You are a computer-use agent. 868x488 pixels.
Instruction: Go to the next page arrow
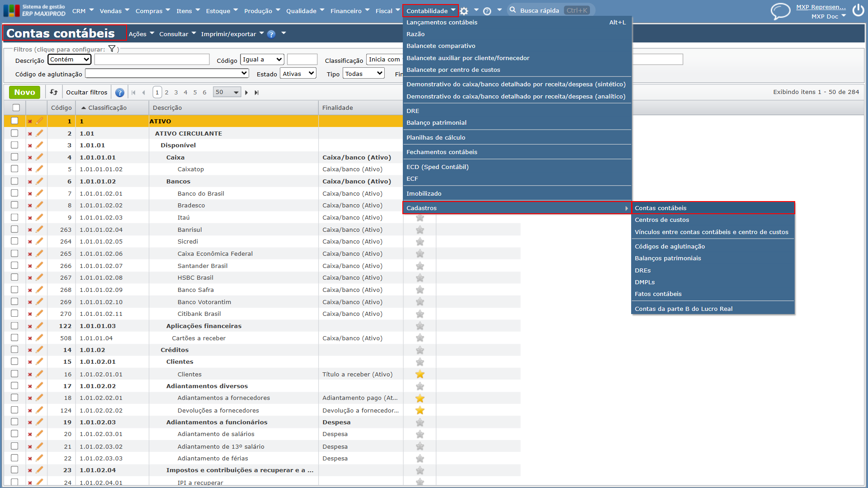(x=246, y=93)
